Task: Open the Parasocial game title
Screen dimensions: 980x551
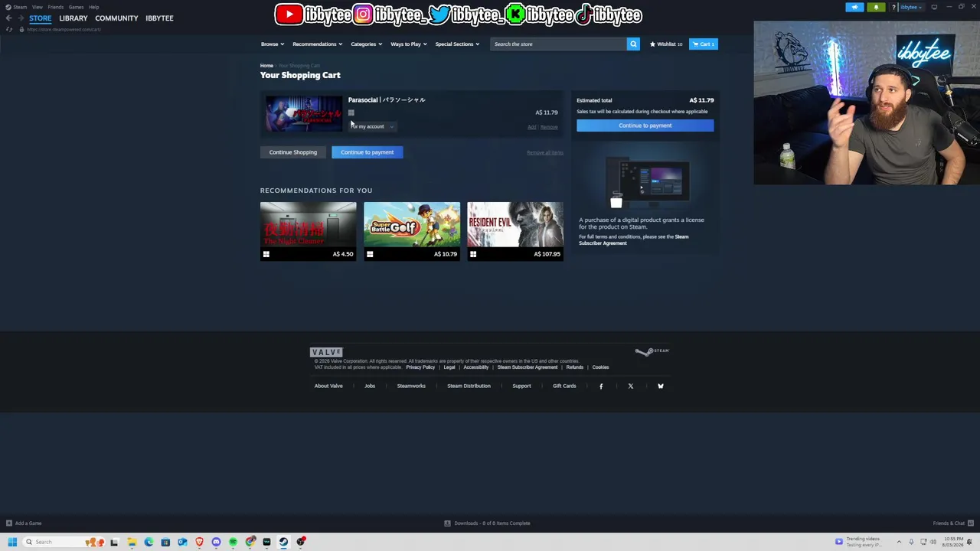Action: coord(387,99)
